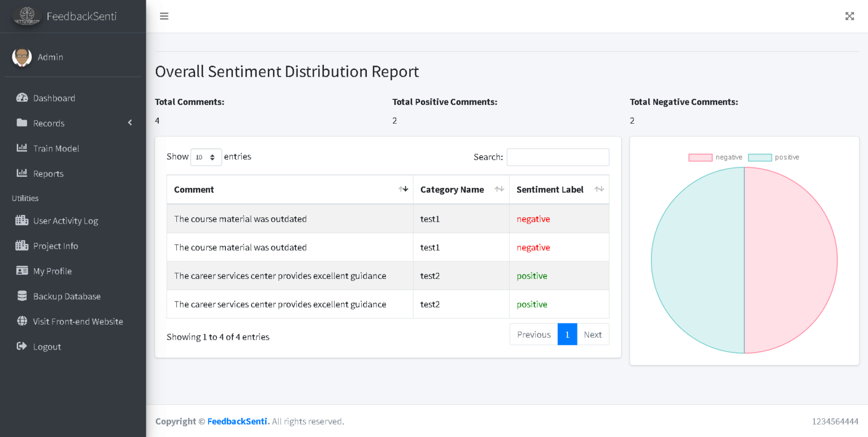Toggle fullscreen using the expand icon
The width and height of the screenshot is (868, 437).
(x=849, y=16)
